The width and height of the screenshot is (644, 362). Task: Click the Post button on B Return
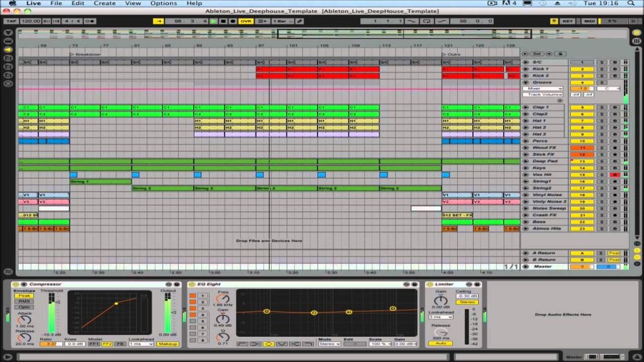click(x=614, y=260)
